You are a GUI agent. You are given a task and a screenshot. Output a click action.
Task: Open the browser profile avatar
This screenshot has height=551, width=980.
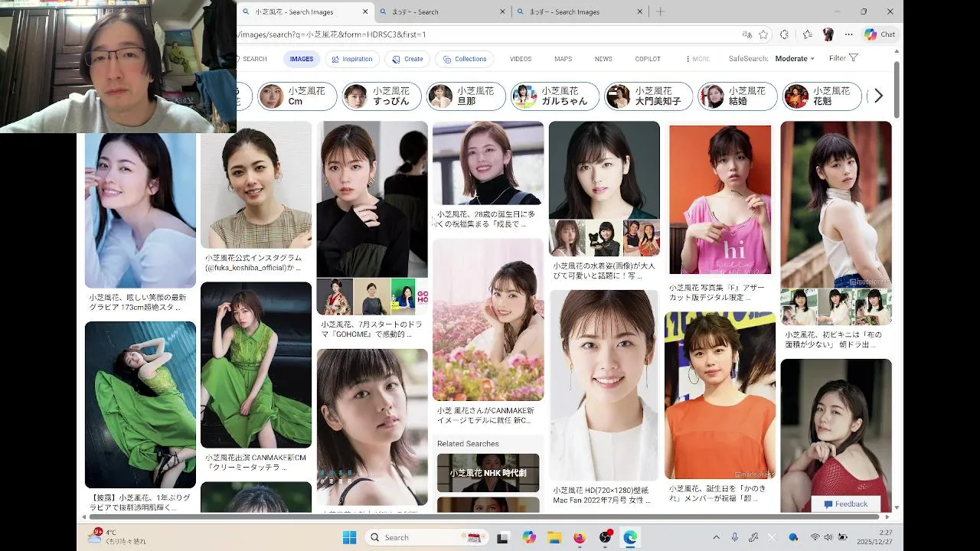coord(828,34)
